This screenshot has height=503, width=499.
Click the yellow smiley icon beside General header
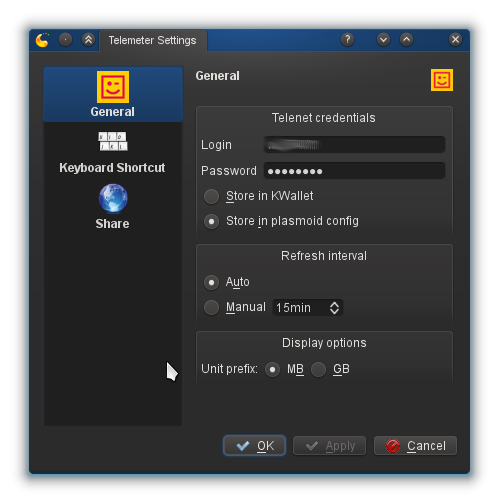(442, 80)
